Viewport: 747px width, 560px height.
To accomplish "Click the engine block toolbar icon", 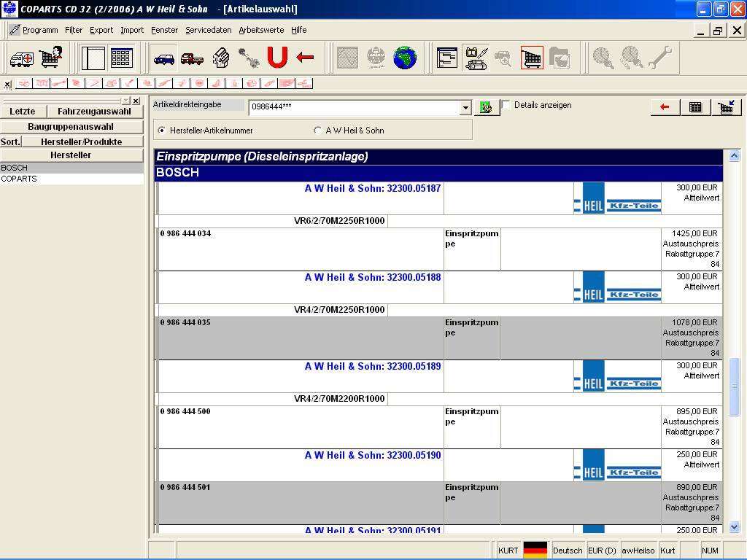I will tap(220, 58).
